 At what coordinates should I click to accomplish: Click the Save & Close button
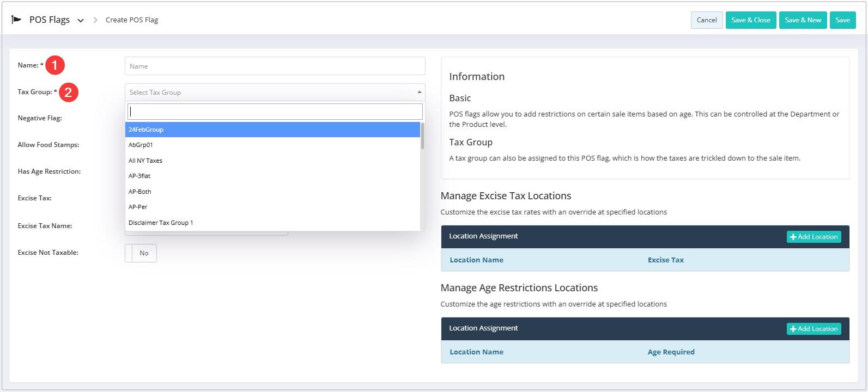[x=750, y=20]
